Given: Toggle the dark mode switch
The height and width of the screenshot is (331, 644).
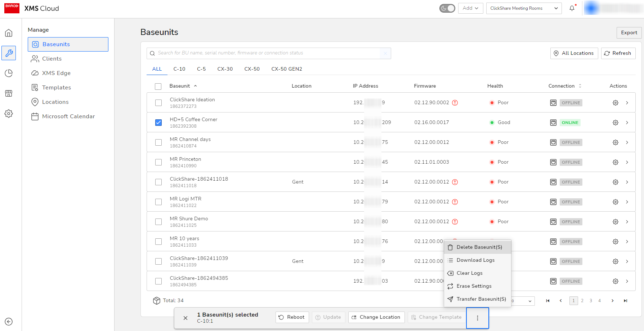Looking at the screenshot, I should tap(447, 8).
